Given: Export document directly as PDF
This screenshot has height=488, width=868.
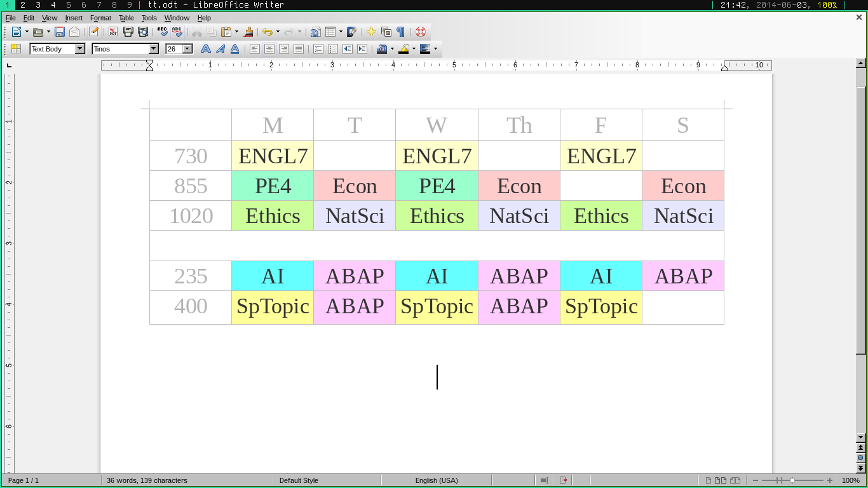Looking at the screenshot, I should pyautogui.click(x=113, y=32).
